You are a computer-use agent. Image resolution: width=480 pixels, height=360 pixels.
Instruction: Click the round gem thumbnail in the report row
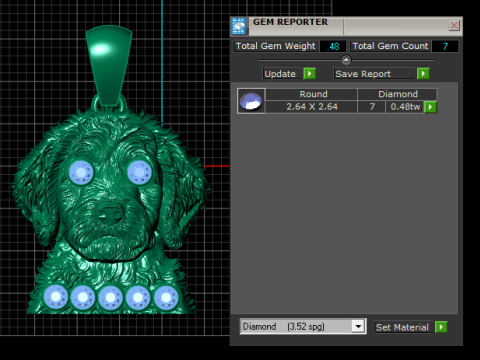(251, 101)
